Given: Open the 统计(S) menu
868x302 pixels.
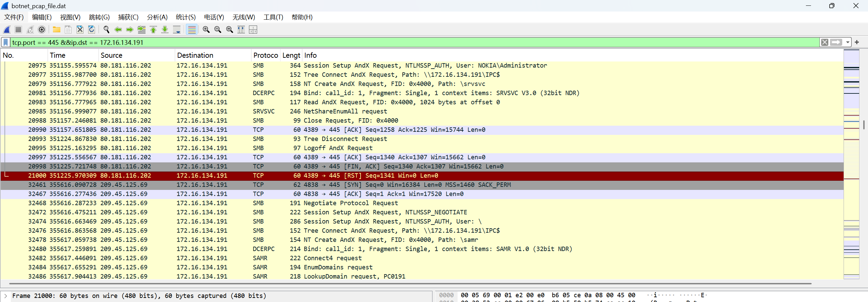Looking at the screenshot, I should (186, 17).
